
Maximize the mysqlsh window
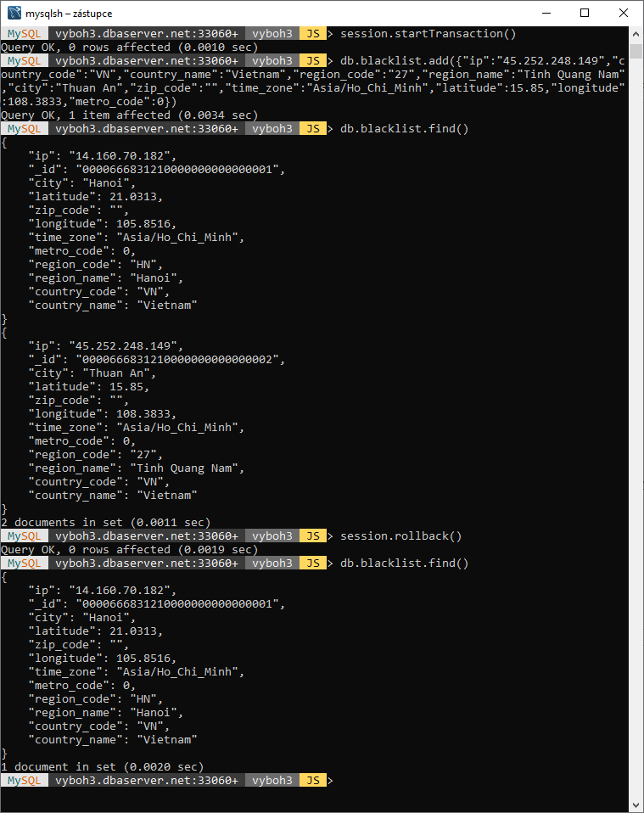[x=585, y=13]
